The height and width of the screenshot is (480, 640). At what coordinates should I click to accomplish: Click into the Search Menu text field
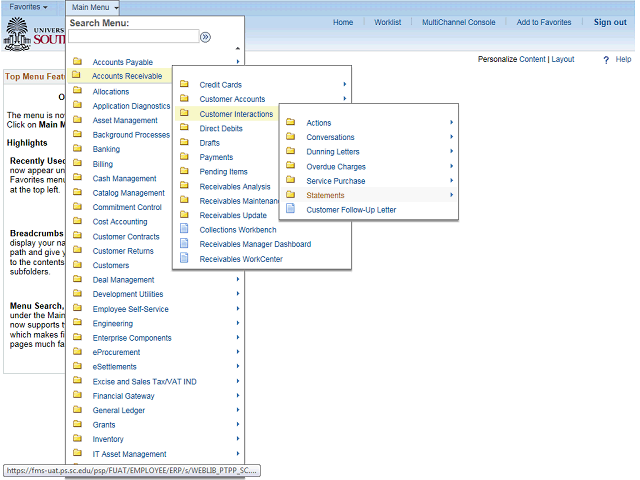tap(133, 37)
